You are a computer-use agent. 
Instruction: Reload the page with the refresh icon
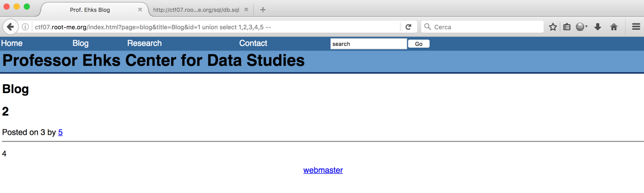pyautogui.click(x=408, y=27)
